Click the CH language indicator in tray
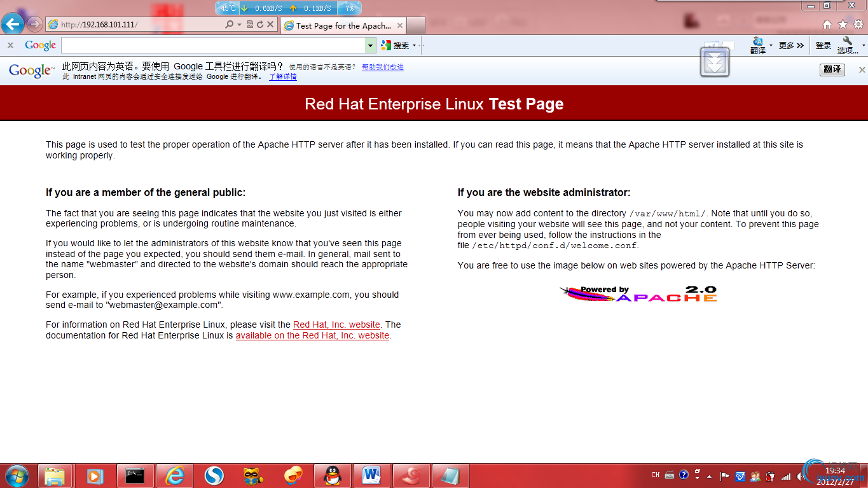868x488 pixels. click(x=656, y=475)
